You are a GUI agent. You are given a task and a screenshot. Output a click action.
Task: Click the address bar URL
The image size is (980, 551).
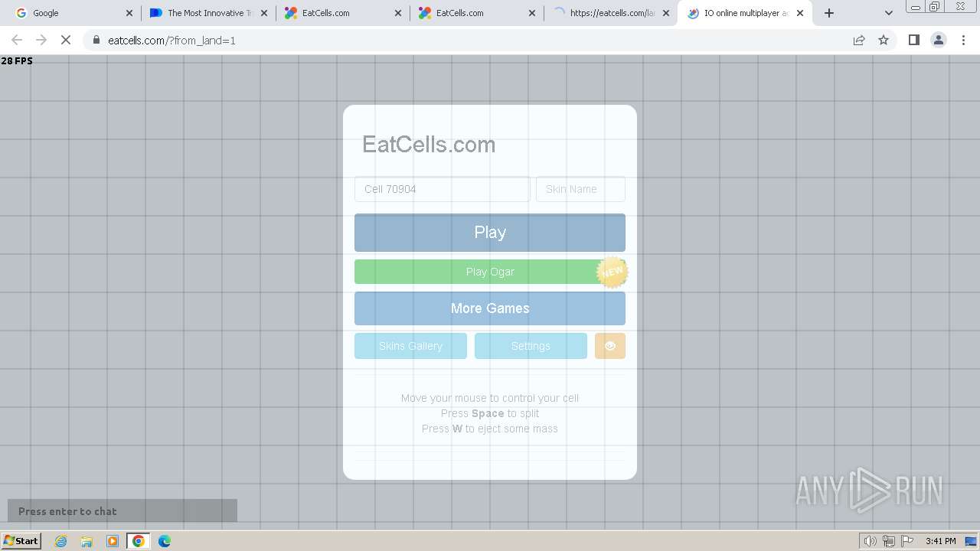[172, 41]
